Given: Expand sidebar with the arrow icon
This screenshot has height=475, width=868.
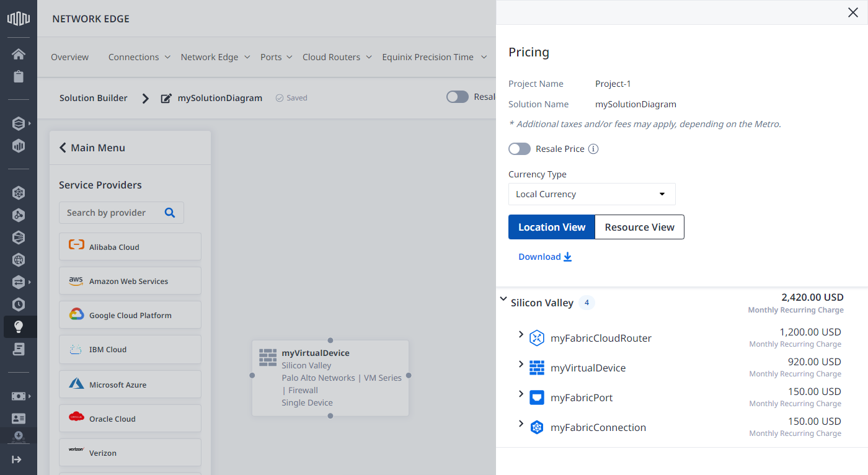Looking at the screenshot, I should 17,459.
